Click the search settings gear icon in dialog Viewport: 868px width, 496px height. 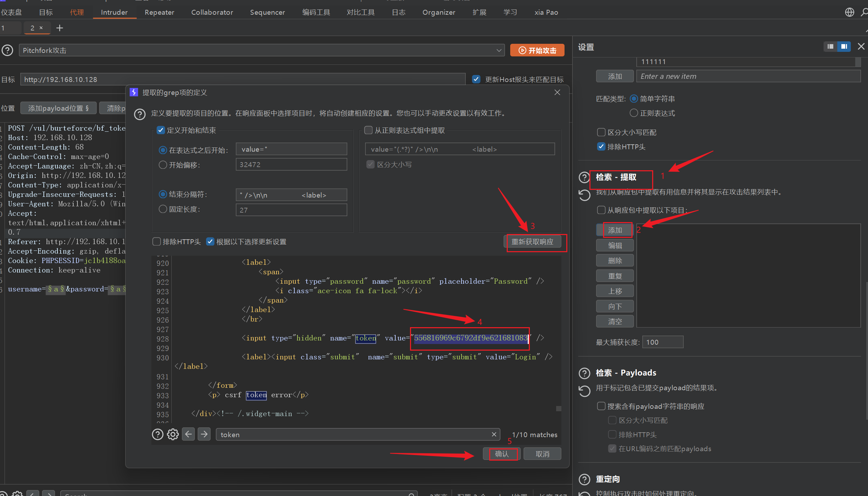tap(173, 434)
